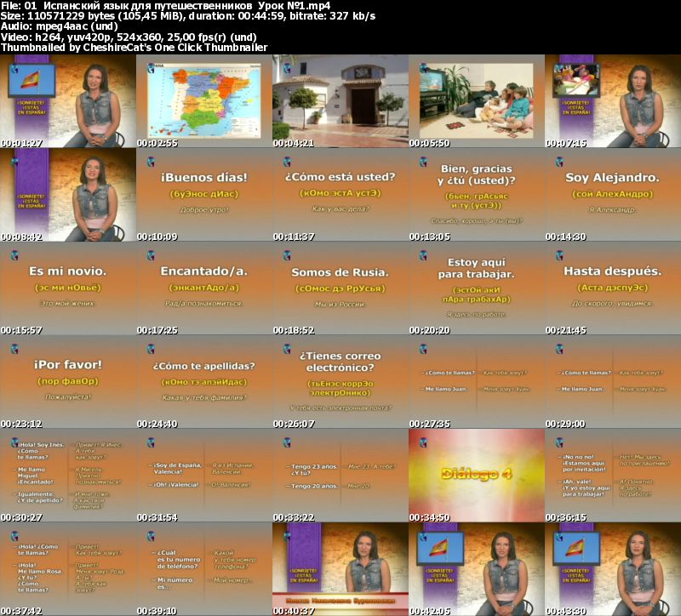
Task: Click the 00:10:09 timestamp label
Action: (157, 237)
